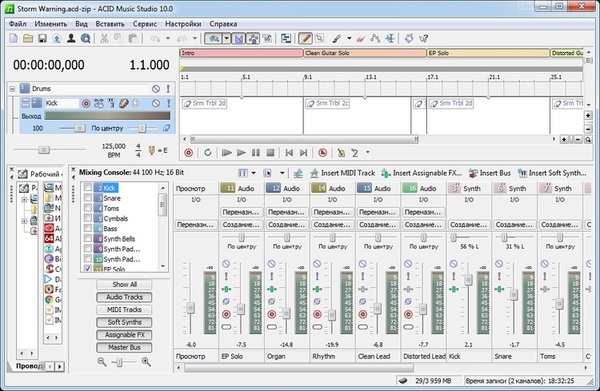
Task: Toggle the Soft Synths filter button
Action: (124, 322)
